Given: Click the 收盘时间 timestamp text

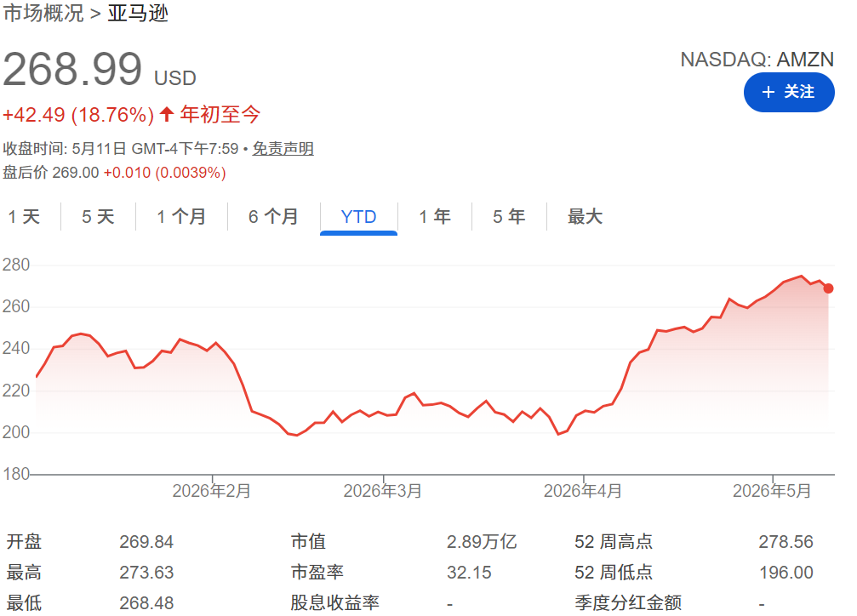Looking at the screenshot, I should (121, 149).
